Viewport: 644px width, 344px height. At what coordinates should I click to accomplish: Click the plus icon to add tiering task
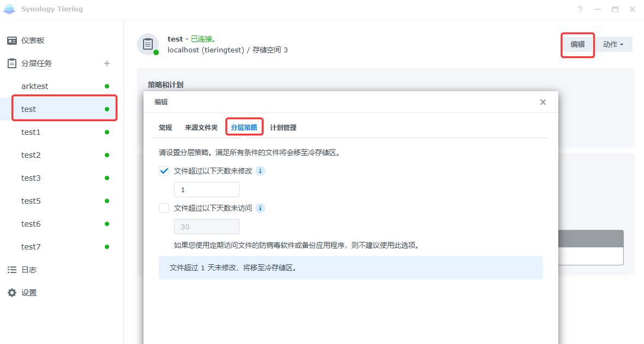coord(107,63)
